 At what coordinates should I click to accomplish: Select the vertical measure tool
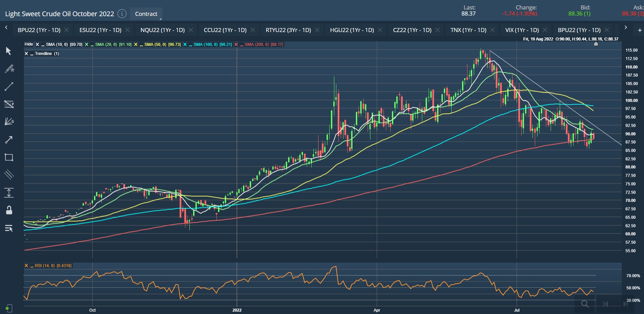[x=9, y=193]
